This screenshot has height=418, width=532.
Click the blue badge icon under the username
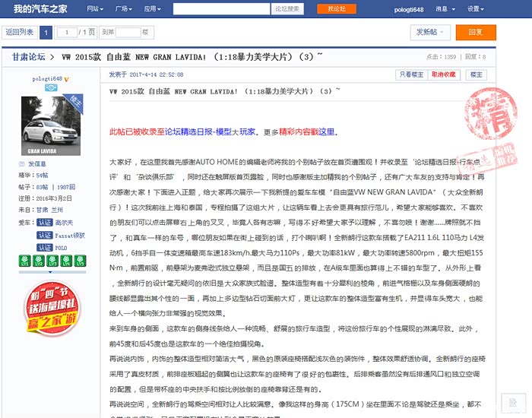coord(51,88)
